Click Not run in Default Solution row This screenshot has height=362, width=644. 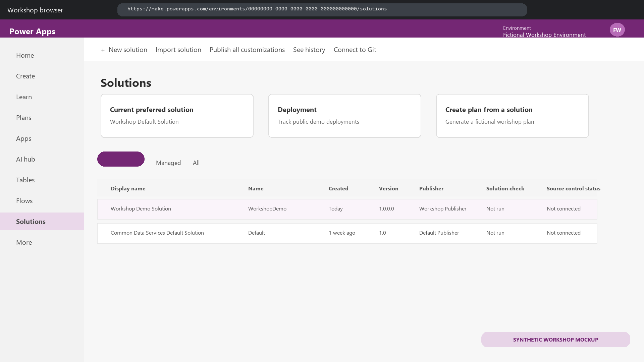(x=495, y=233)
